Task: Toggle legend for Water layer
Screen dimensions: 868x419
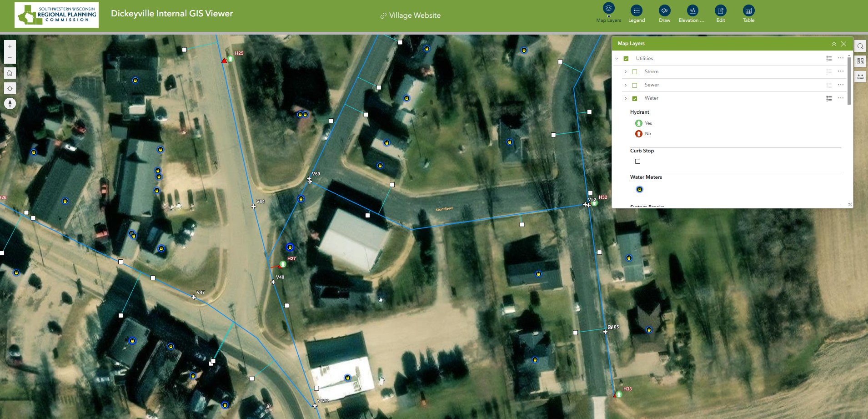Action: pos(829,98)
